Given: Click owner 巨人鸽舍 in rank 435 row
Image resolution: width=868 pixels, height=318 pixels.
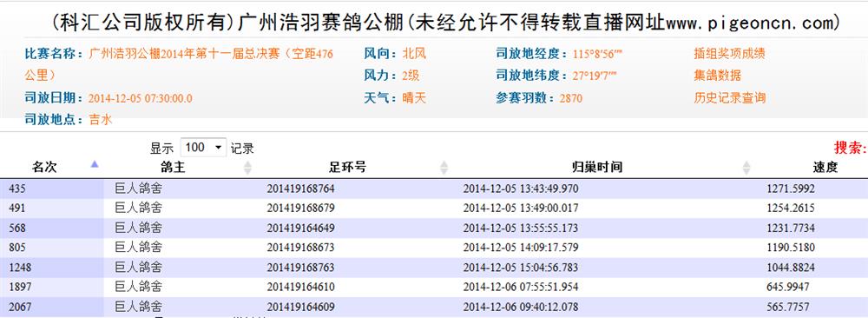Looking at the screenshot, I should click(138, 189).
